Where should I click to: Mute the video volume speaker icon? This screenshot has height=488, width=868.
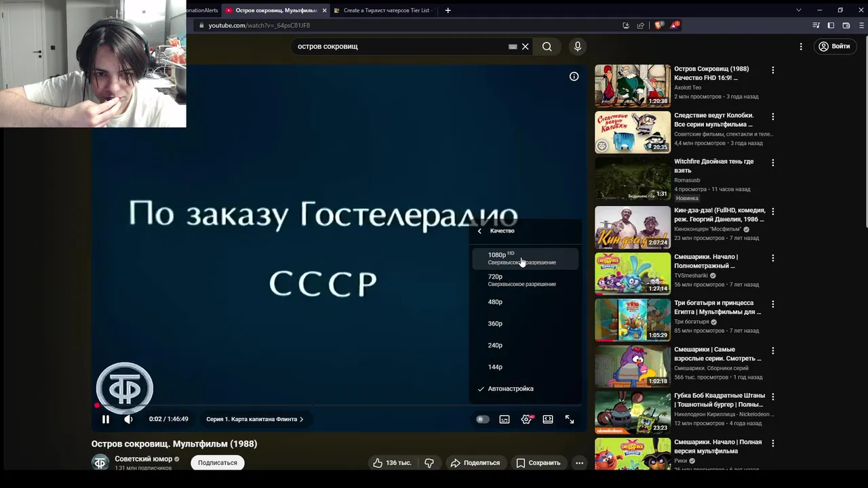click(x=128, y=420)
